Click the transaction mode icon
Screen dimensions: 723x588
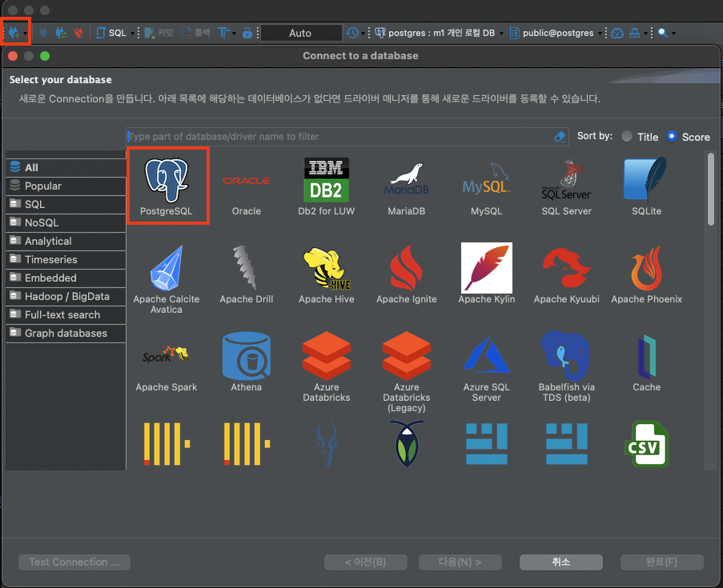coord(223,33)
